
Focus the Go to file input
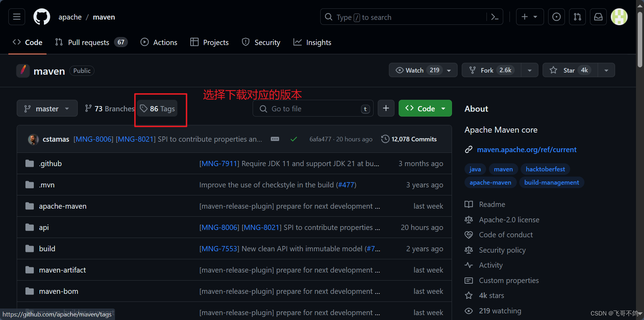(x=313, y=109)
